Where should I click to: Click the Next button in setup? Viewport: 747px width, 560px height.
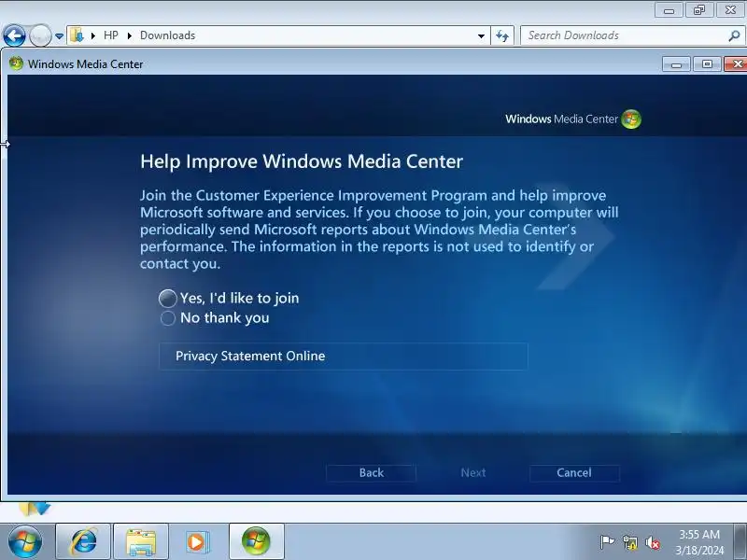(473, 473)
